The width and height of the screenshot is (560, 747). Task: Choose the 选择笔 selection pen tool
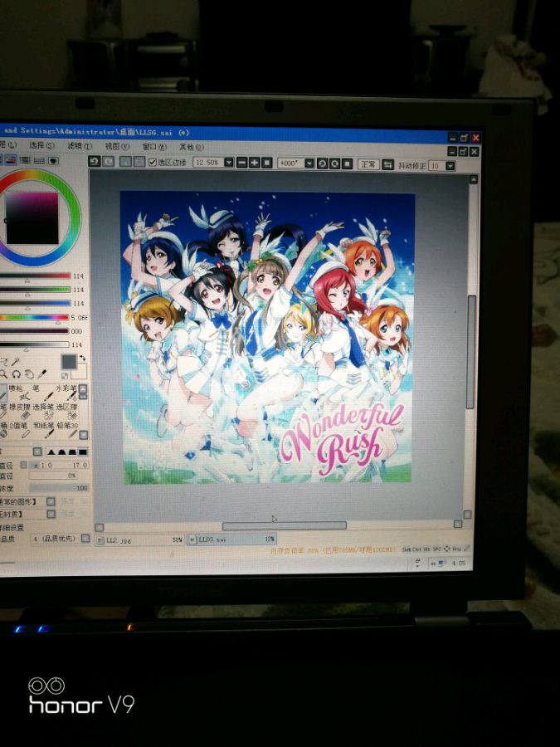tap(43, 412)
